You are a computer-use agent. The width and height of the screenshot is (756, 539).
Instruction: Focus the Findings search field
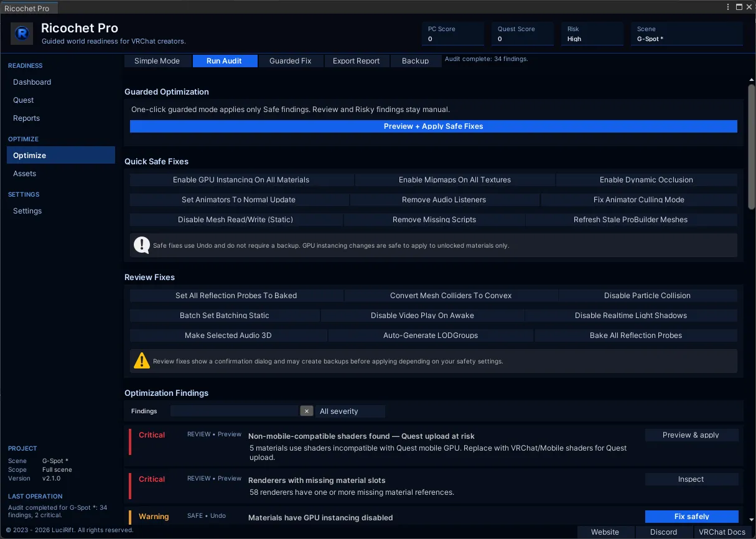(235, 411)
